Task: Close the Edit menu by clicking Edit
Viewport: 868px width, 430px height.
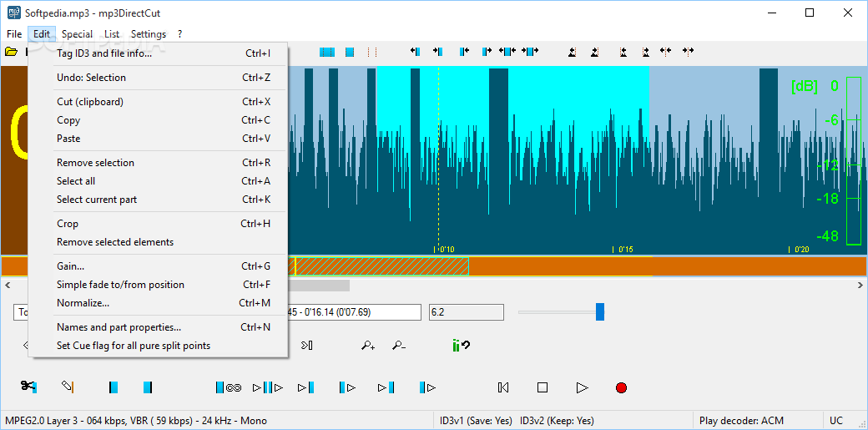Action: coord(42,33)
